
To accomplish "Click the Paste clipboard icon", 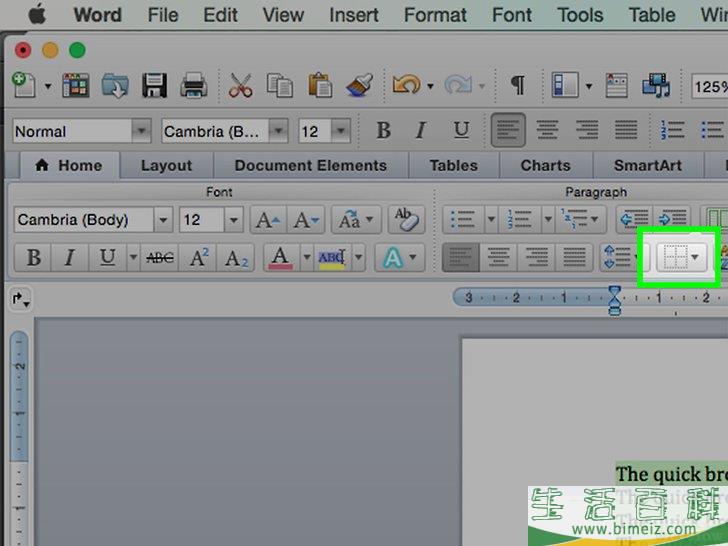I will coord(320,85).
